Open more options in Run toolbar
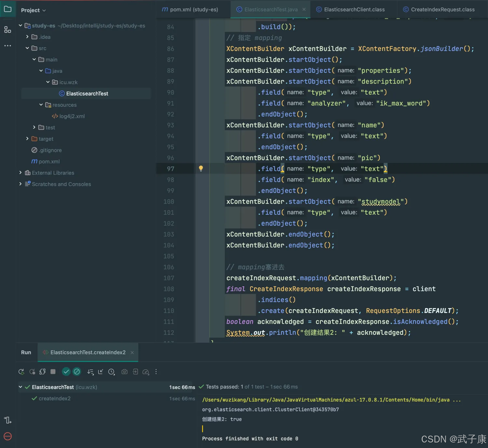 pyautogui.click(x=156, y=372)
